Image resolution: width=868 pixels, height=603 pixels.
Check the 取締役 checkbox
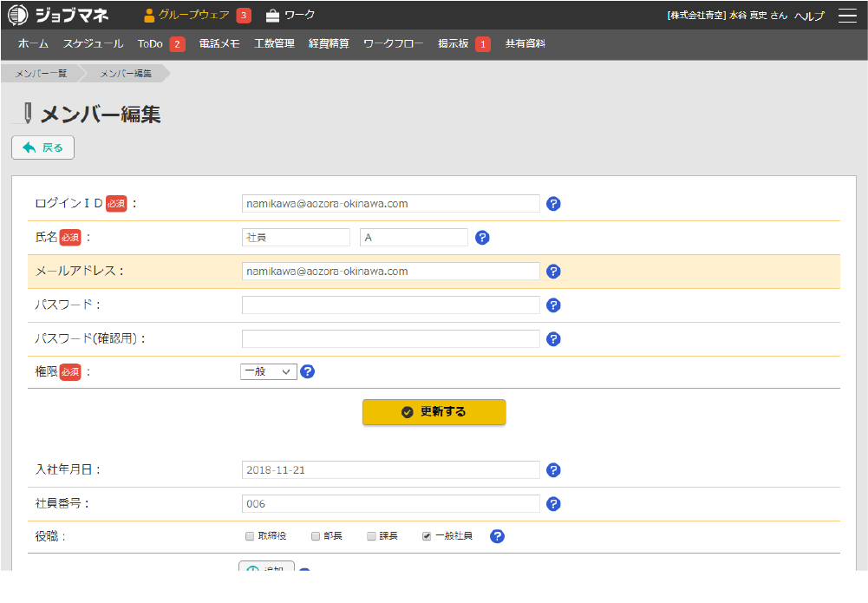[250, 536]
